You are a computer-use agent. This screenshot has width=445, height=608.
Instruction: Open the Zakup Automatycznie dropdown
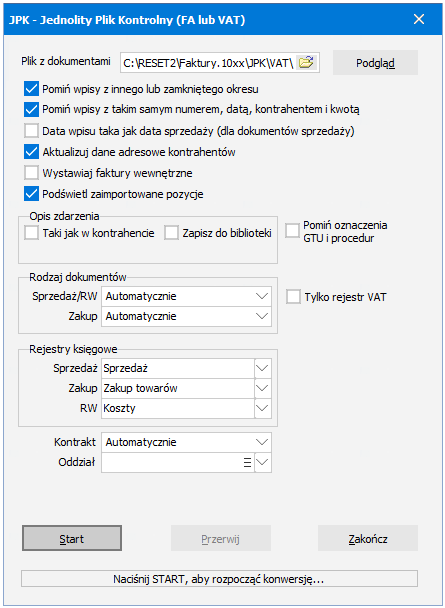pyautogui.click(x=262, y=316)
